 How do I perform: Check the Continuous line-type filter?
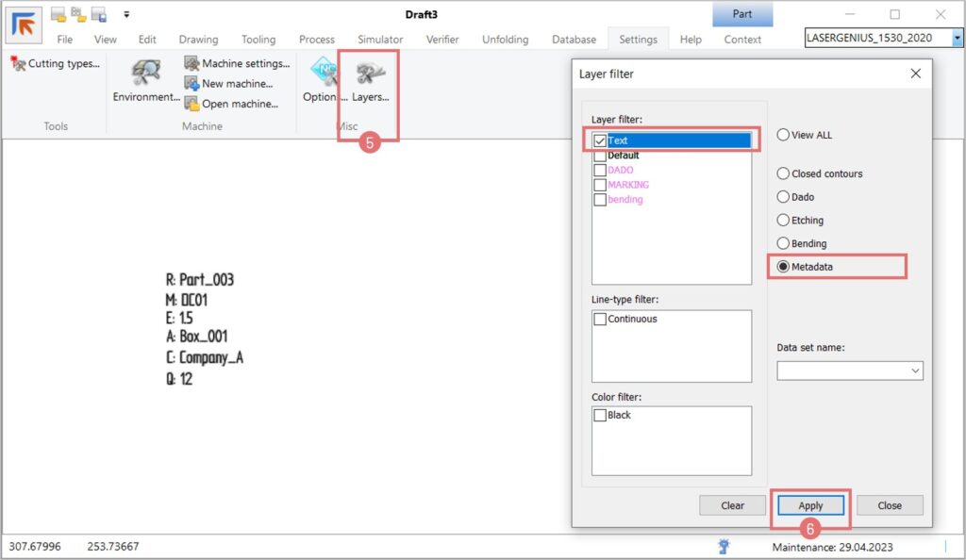600,320
